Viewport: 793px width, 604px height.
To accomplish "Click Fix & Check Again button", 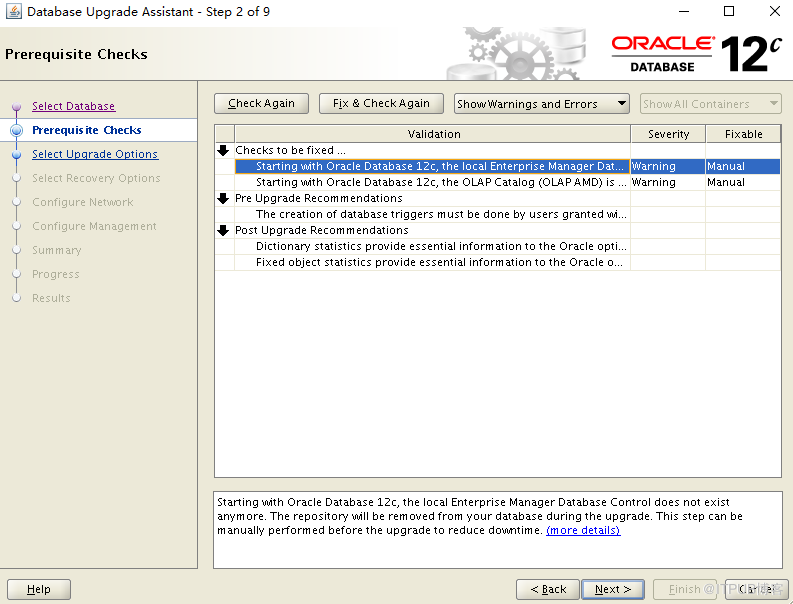I will point(381,103).
